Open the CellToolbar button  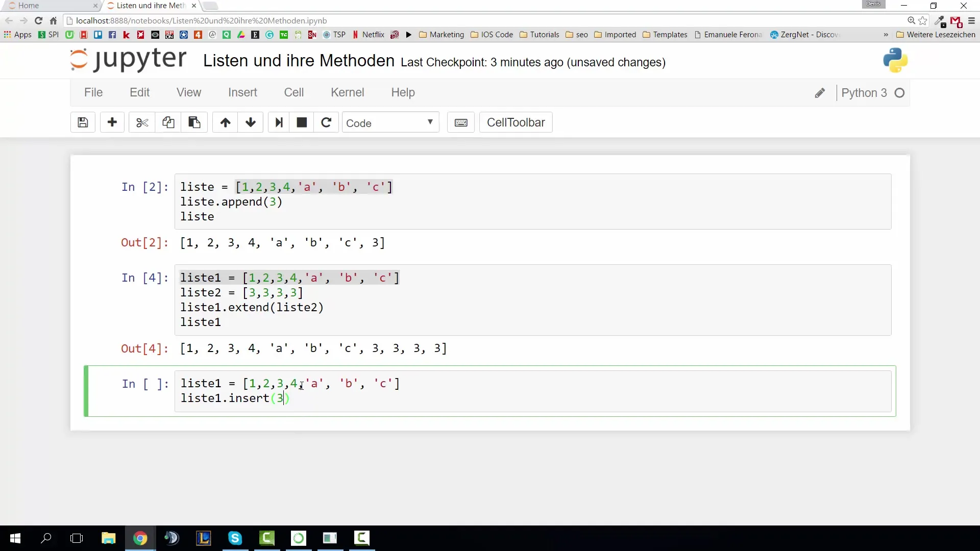click(x=516, y=122)
